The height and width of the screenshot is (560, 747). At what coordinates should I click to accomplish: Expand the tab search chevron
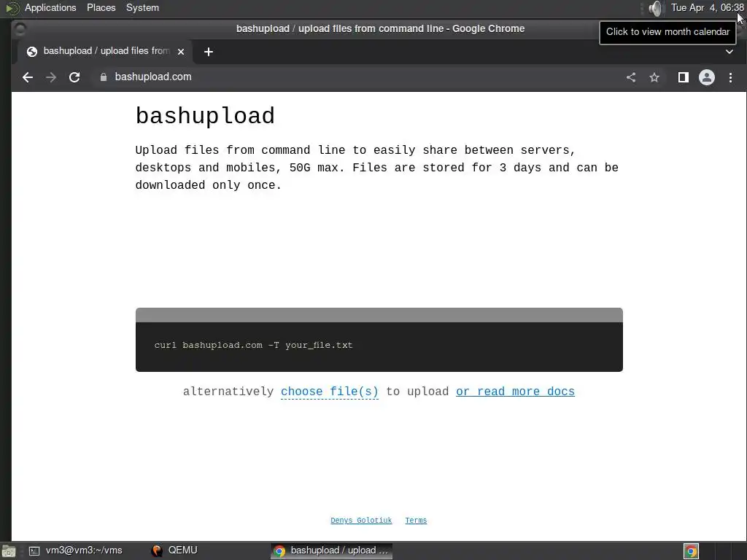[729, 52]
